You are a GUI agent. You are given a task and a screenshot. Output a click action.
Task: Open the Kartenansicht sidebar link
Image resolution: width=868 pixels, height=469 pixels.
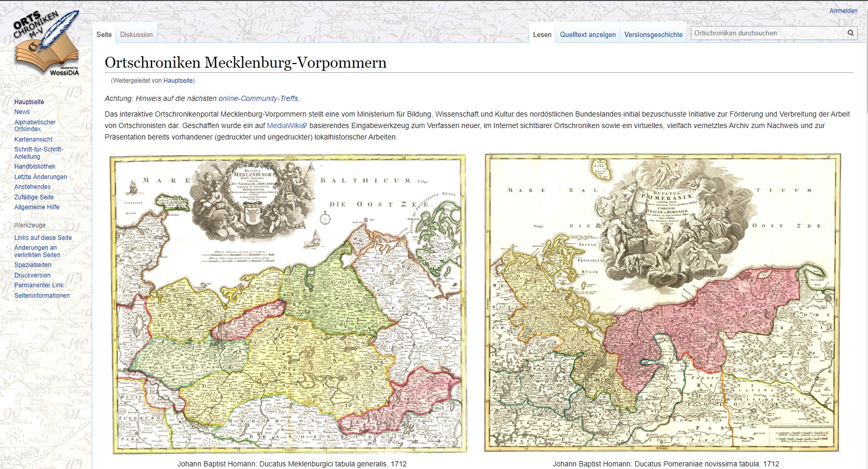pos(33,140)
